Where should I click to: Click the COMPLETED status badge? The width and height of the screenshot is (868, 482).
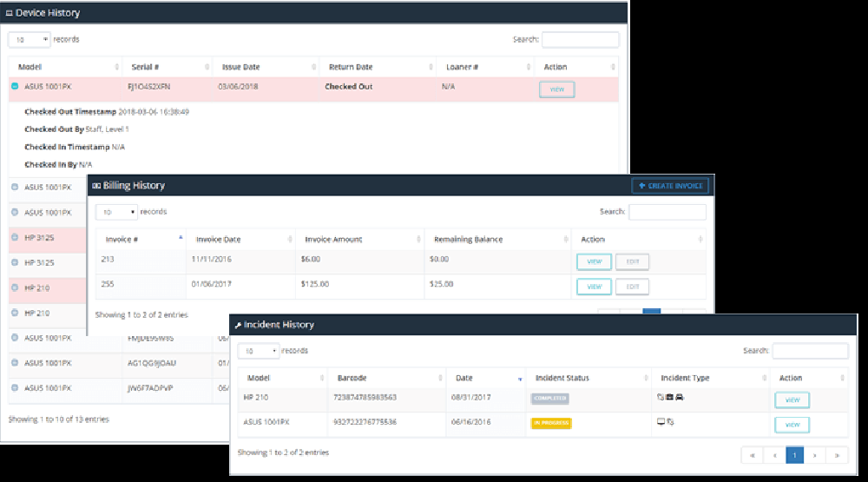(549, 399)
